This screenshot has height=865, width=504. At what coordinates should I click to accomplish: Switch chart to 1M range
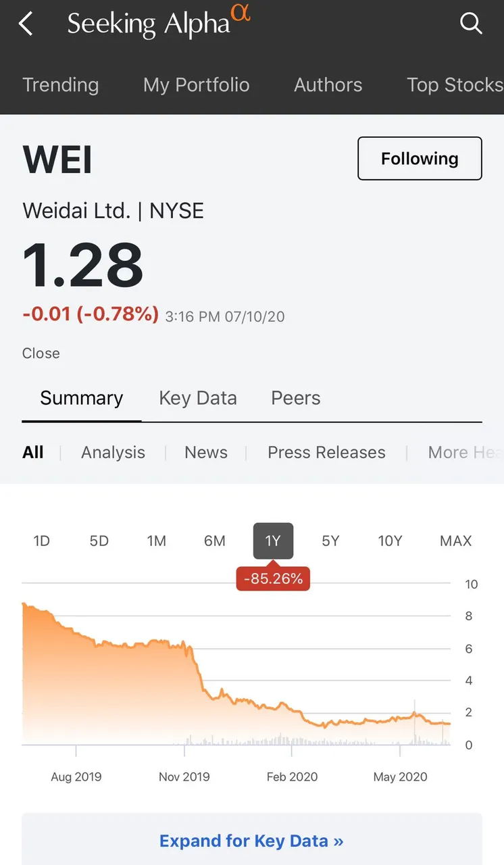click(157, 541)
